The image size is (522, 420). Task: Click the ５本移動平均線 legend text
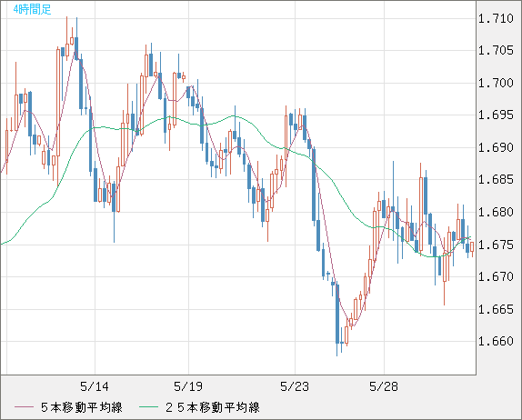pyautogui.click(x=82, y=407)
